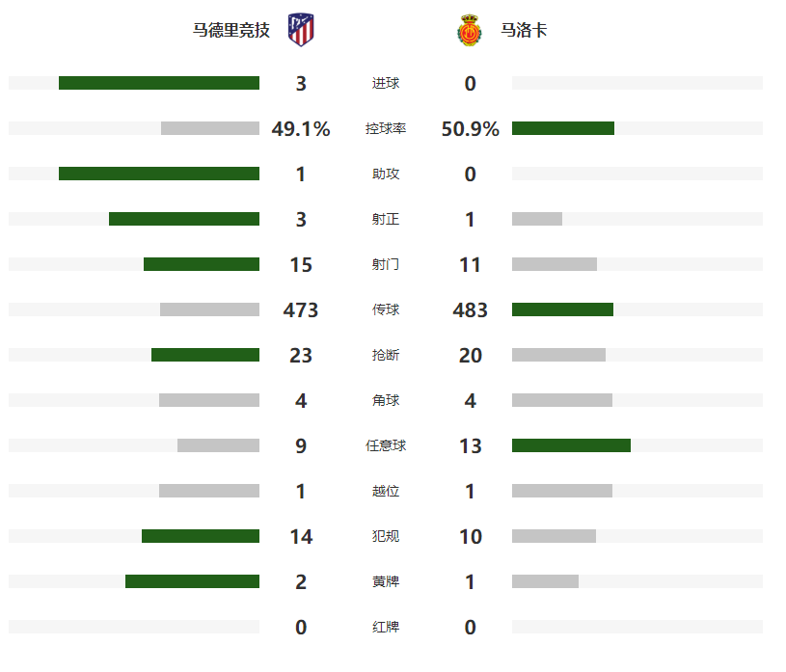Click the Atlético Madrid club crest

pyautogui.click(x=301, y=30)
